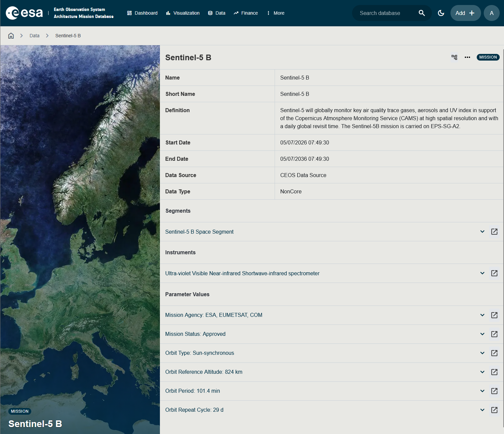Open Orbit Repeat Cycle external icon

tap(494, 410)
